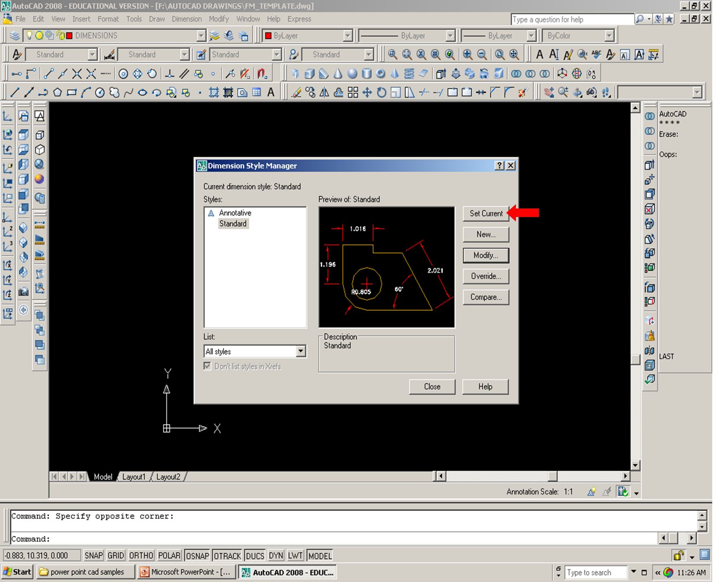Select the Line tool in Draw toolbar
Screen dimensions: 728x582
pos(15,92)
